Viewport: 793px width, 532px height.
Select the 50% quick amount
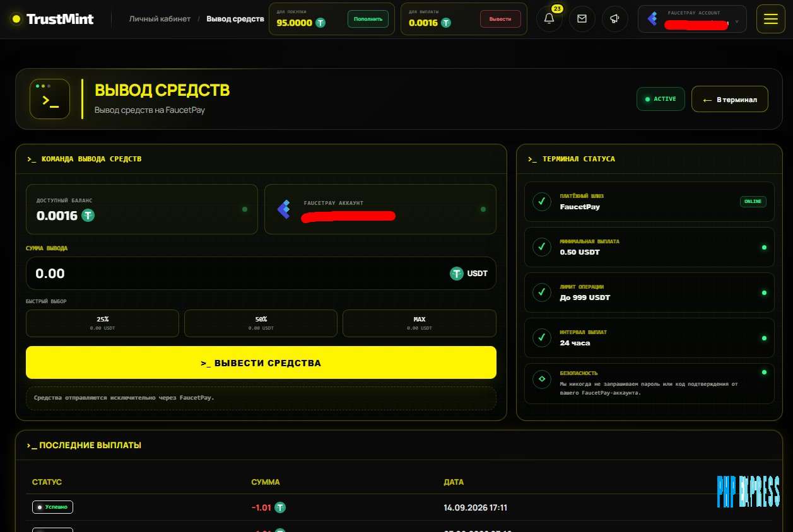261,323
